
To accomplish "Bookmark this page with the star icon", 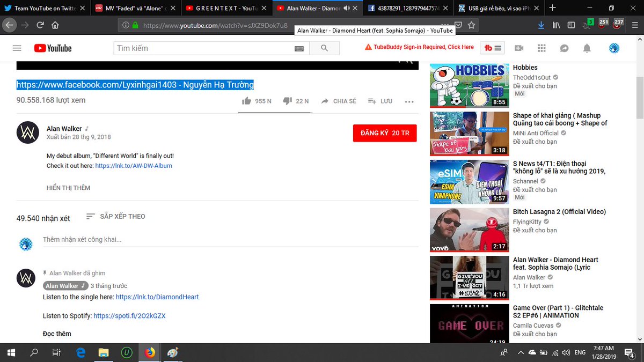I will [x=471, y=25].
